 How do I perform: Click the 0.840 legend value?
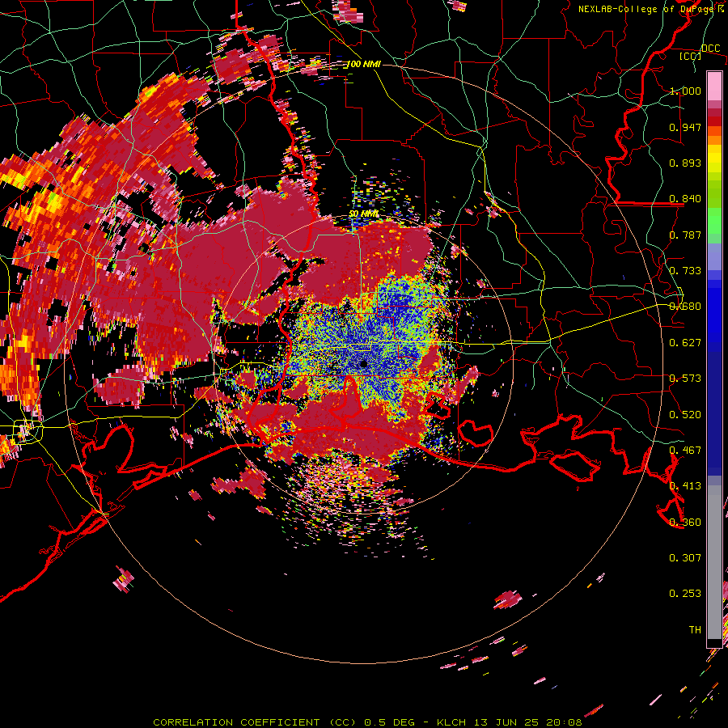click(685, 199)
